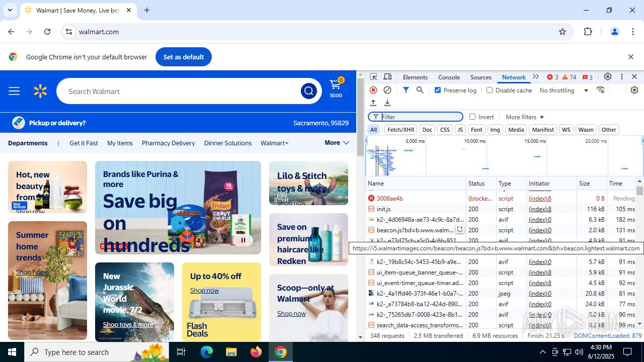This screenshot has height=362, width=644.
Task: Open the Departments menu
Action: click(28, 143)
